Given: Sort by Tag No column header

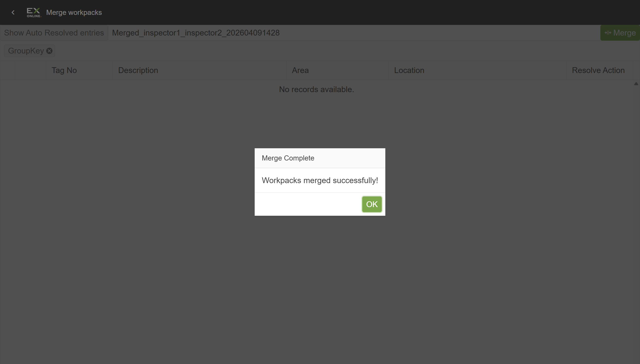Looking at the screenshot, I should (79, 70).
